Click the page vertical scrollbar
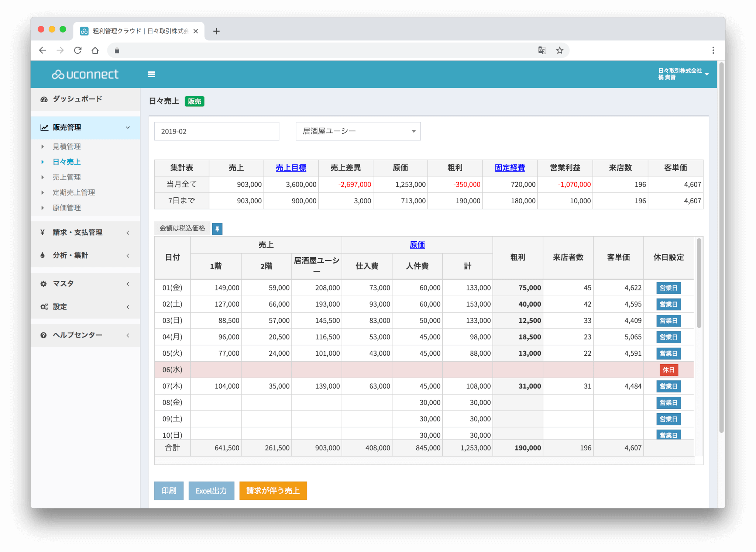 coord(721,247)
